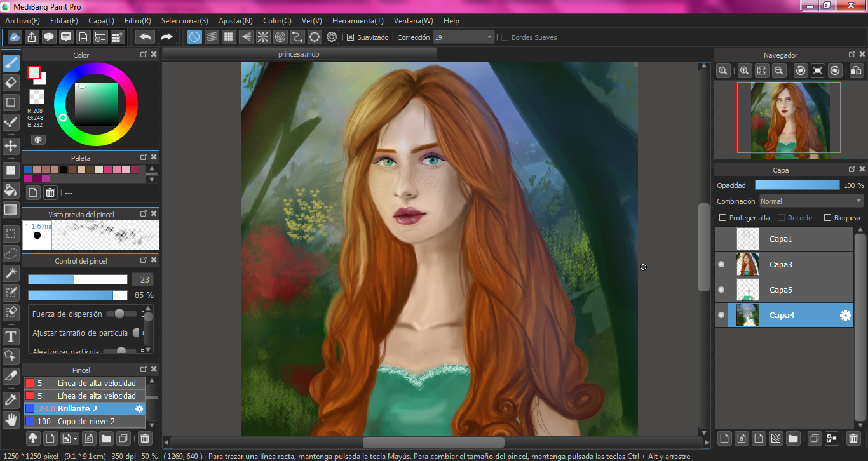Turn off snap with the circle-slash icon
This screenshot has width=868, height=461.
[194, 37]
